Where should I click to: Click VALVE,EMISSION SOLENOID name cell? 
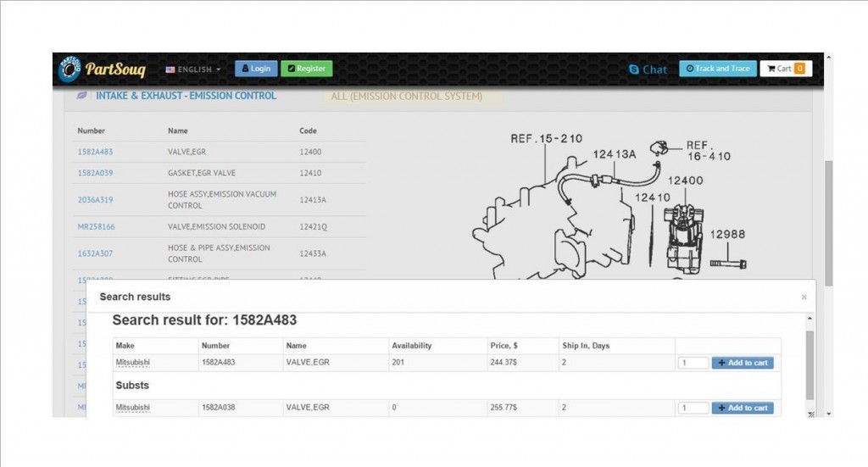[x=216, y=227]
